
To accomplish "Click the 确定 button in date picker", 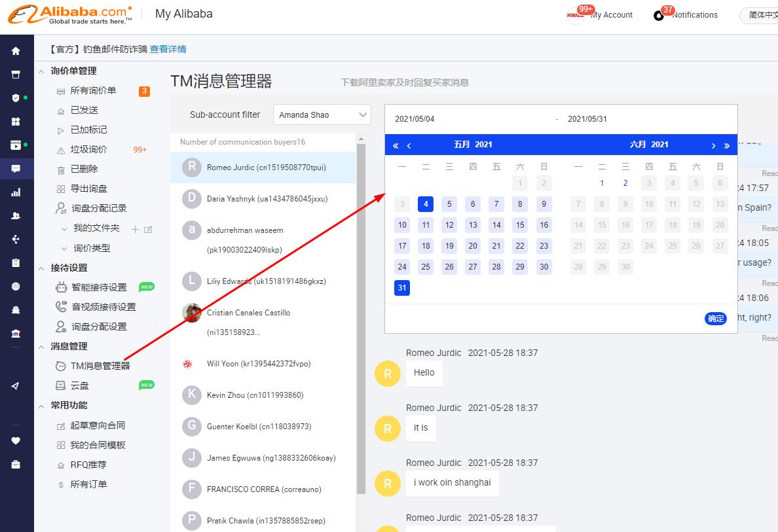I will (x=716, y=318).
